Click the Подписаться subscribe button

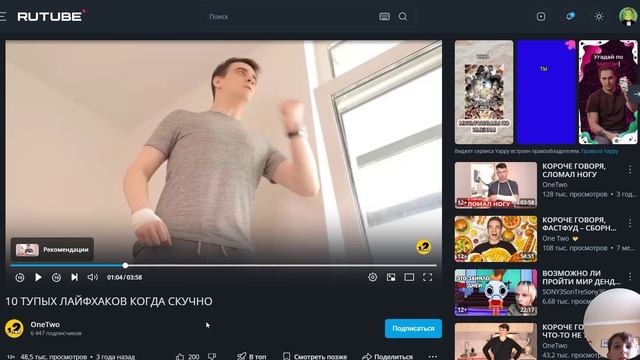[x=413, y=329]
